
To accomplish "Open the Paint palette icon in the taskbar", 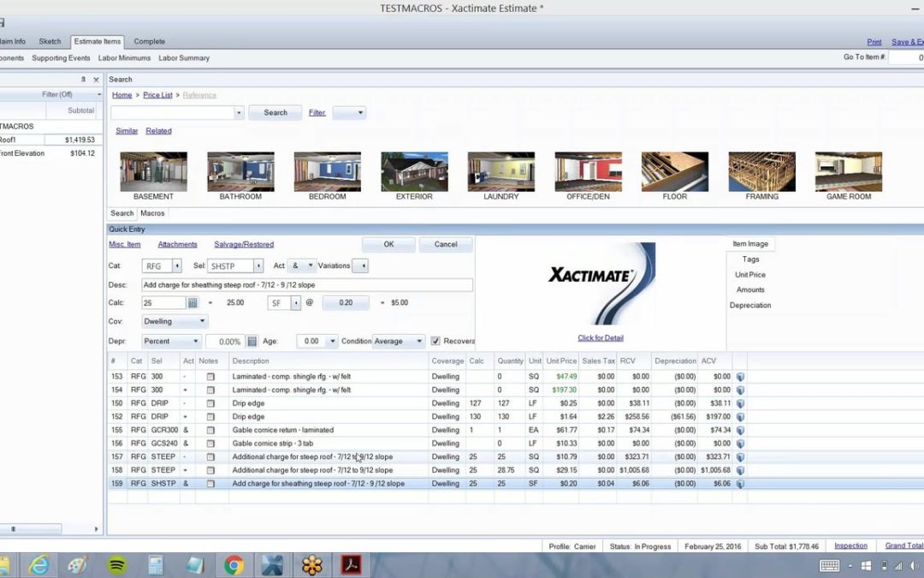I will [x=78, y=565].
